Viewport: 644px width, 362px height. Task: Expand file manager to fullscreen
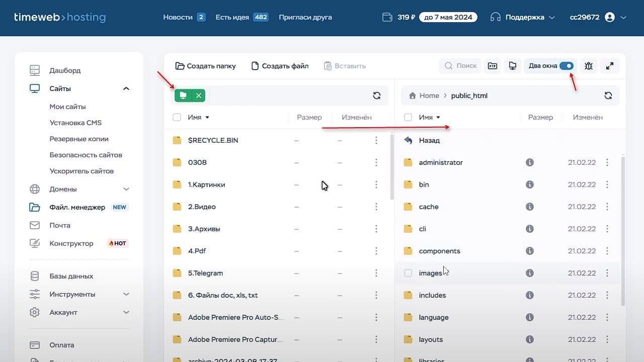click(x=610, y=66)
